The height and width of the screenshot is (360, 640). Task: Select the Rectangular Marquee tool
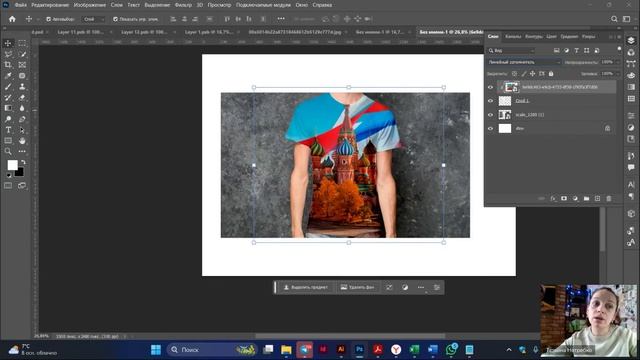(22, 43)
